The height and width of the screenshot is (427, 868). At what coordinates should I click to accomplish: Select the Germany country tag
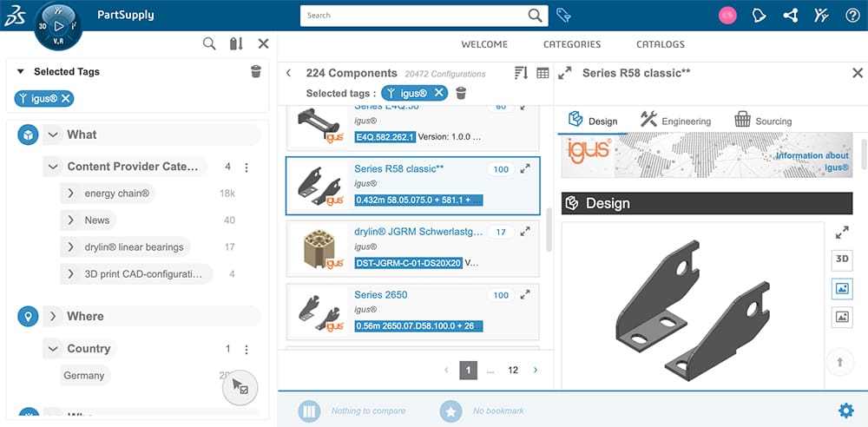tap(84, 376)
